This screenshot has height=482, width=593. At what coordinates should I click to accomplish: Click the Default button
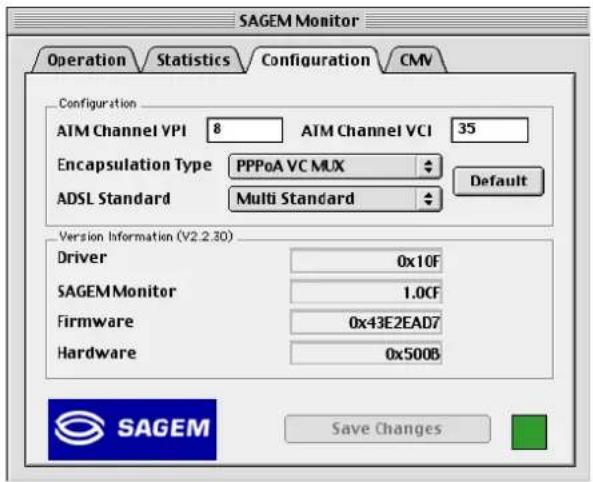pos(498,181)
